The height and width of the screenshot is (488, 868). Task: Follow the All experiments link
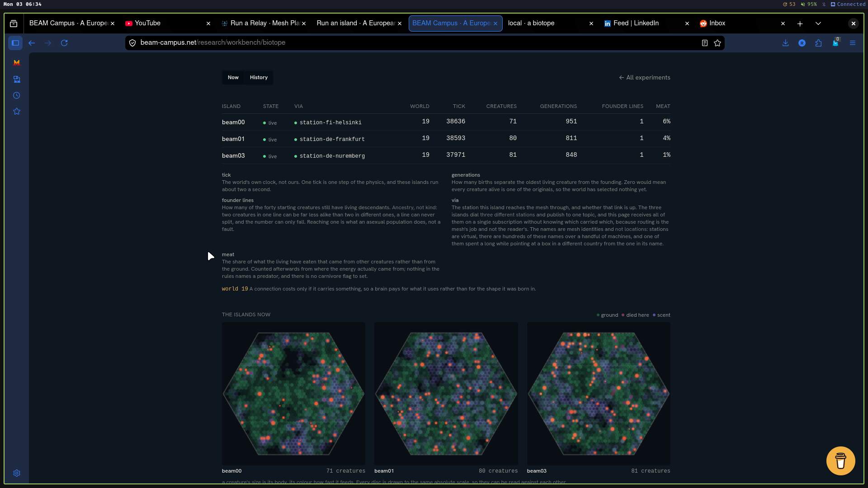tap(645, 78)
